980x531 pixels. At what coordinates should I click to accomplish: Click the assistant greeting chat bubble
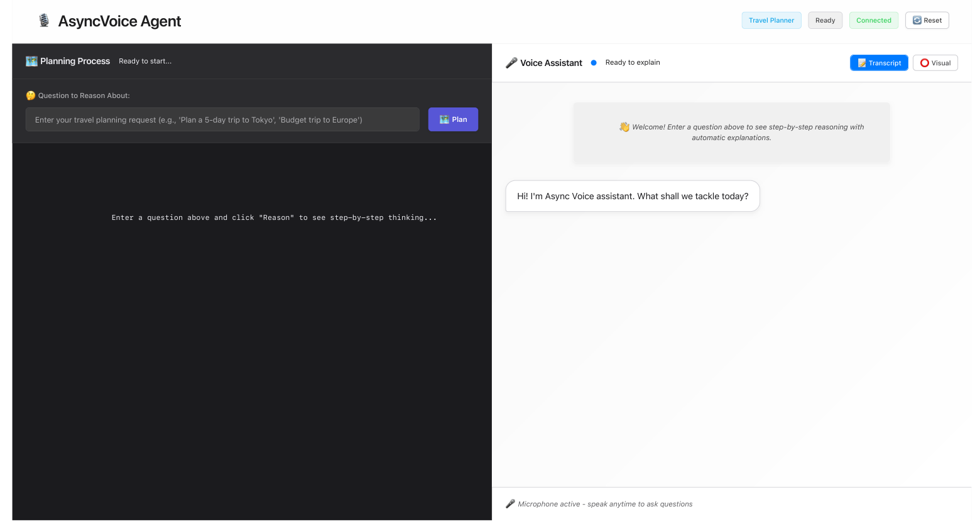pyautogui.click(x=632, y=195)
